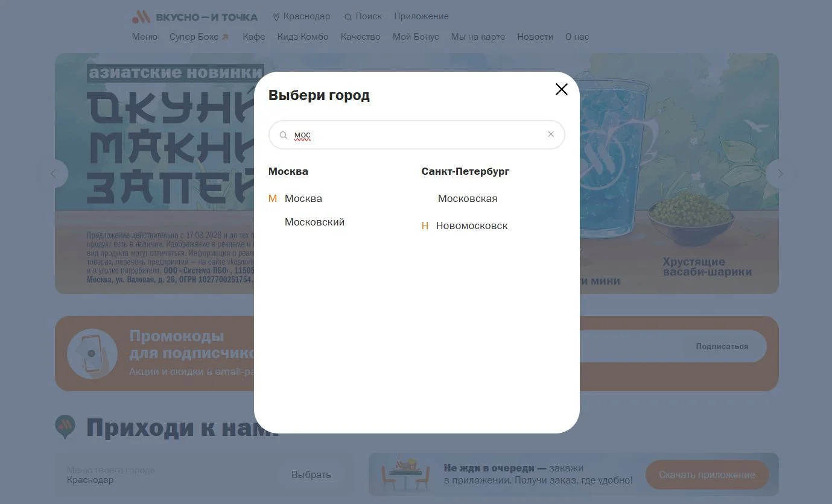Click Скачать приложение button

(x=707, y=474)
